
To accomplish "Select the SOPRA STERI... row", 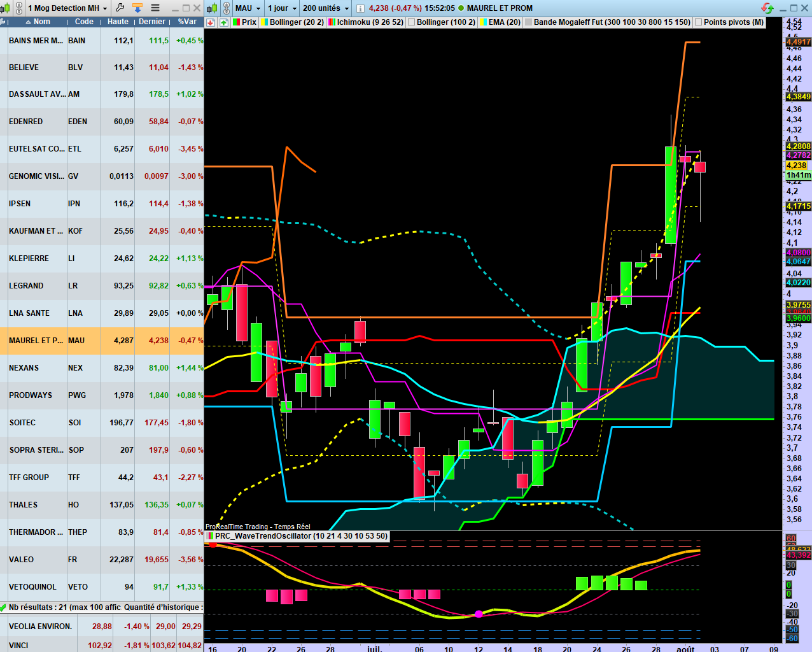I will (x=102, y=450).
